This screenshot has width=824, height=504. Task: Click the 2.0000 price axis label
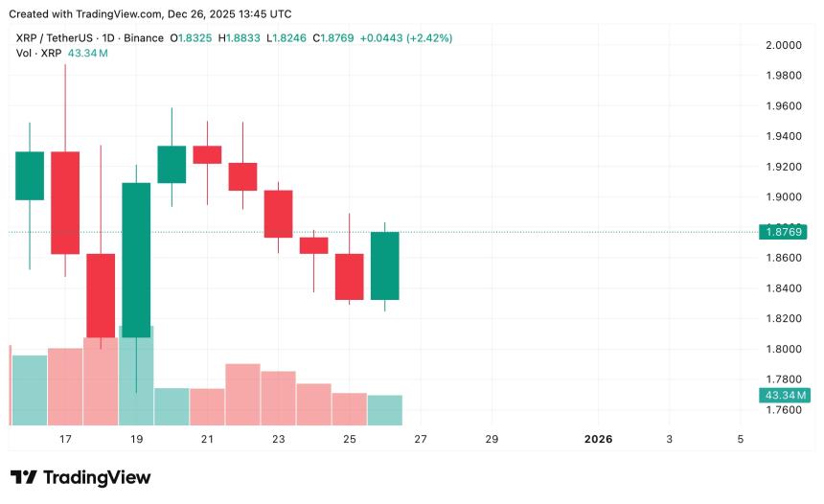[783, 45]
